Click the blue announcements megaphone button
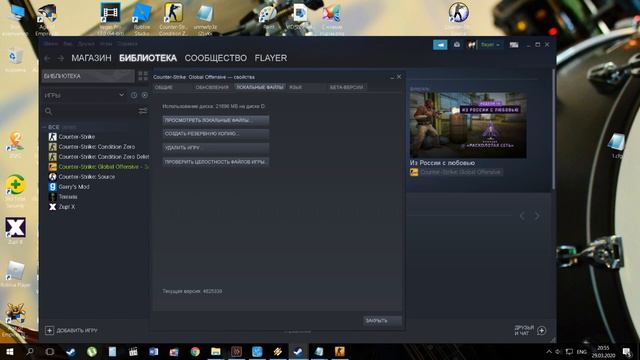The width and height of the screenshot is (640, 360). click(440, 45)
